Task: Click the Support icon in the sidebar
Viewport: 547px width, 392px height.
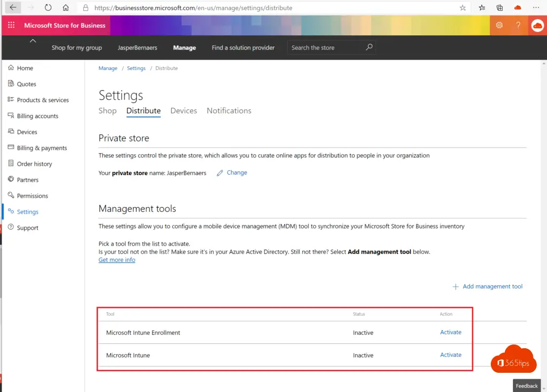Action: click(x=11, y=228)
